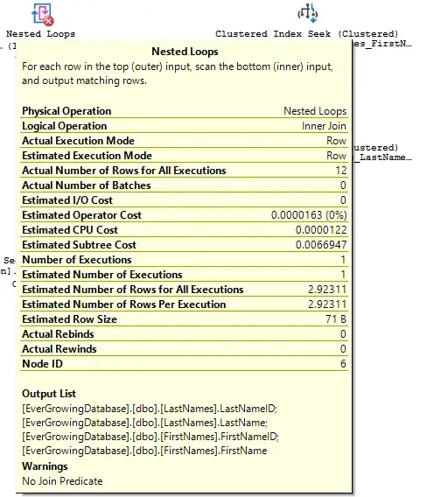The width and height of the screenshot is (448, 497).
Task: Click the FirstNames.FirstName output entry
Action: pos(144,451)
